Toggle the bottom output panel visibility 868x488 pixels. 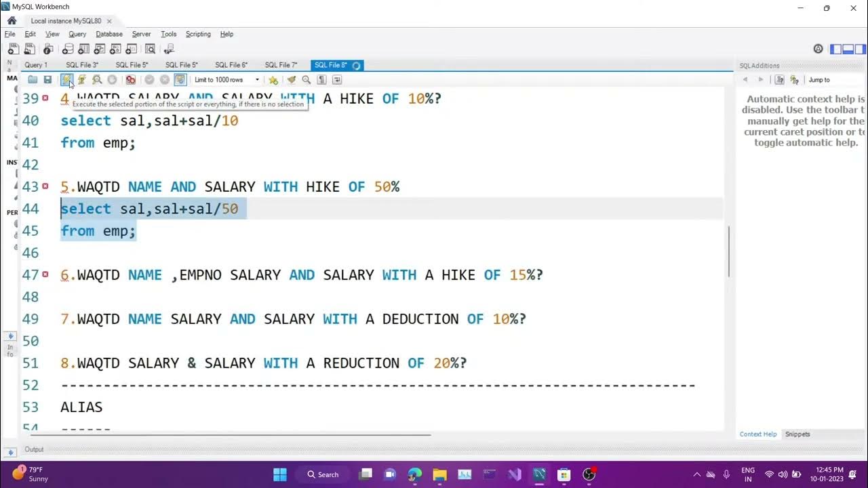[x=848, y=49]
